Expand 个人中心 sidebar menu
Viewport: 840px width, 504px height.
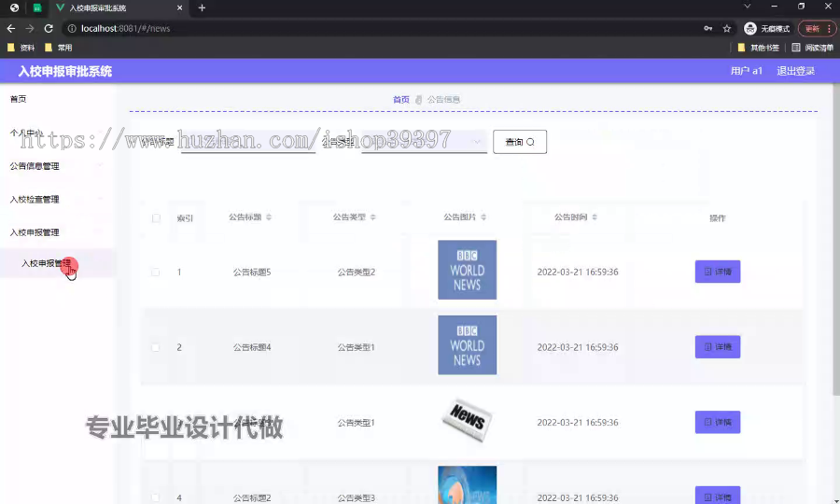[57, 133]
